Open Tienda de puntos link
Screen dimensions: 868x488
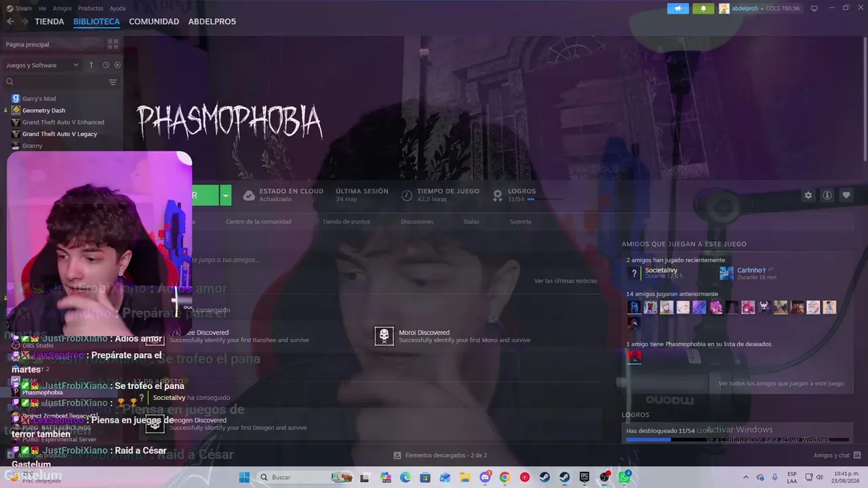pos(346,222)
